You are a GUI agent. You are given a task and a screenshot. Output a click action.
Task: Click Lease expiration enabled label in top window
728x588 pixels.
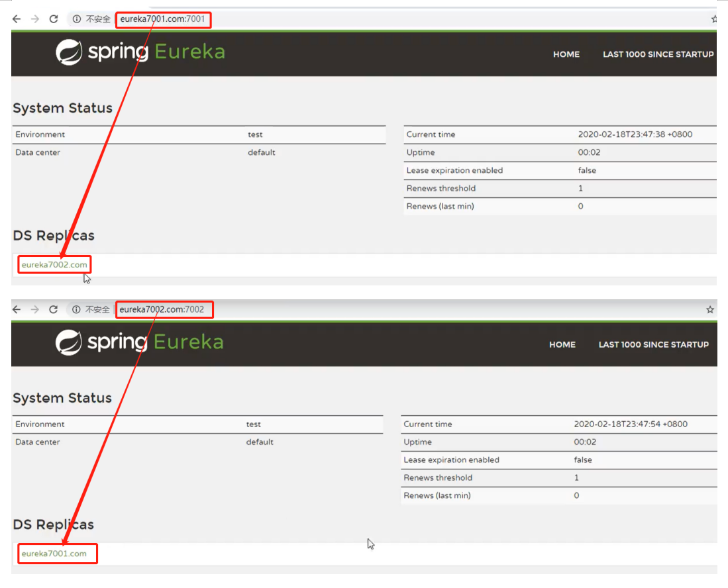click(x=454, y=170)
